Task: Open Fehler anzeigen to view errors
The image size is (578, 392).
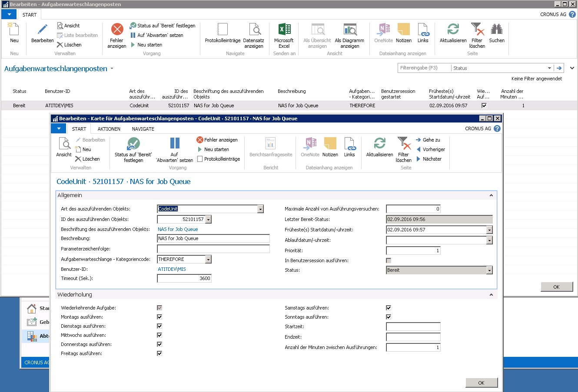Action: coord(116,35)
